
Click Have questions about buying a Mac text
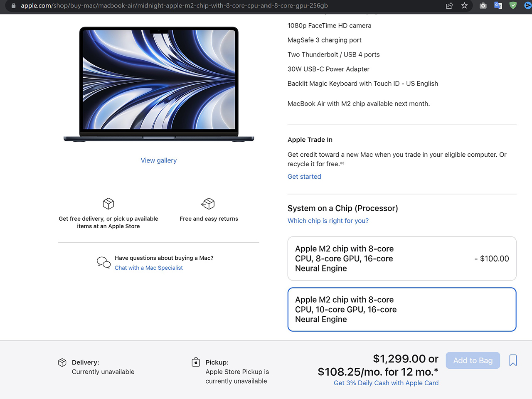pyautogui.click(x=164, y=258)
